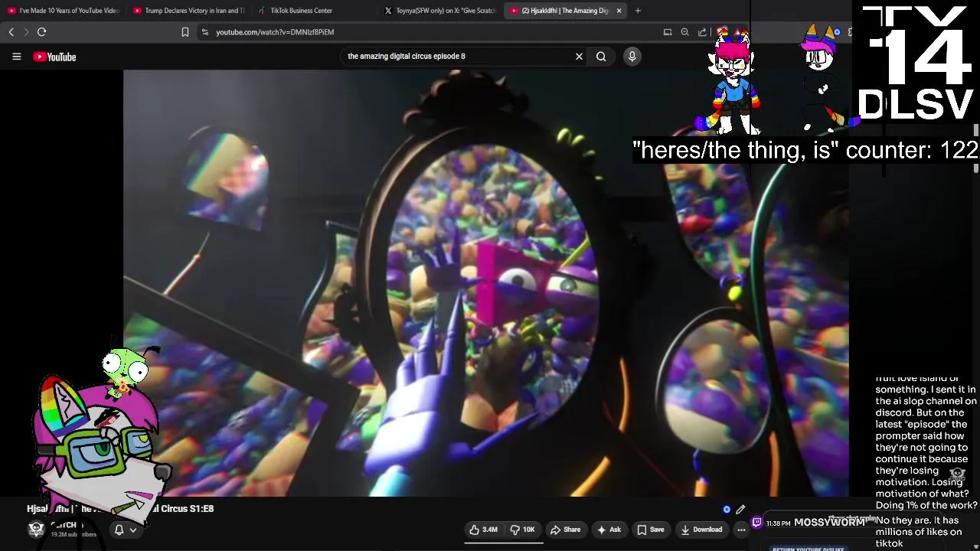Dislike the video showing 10K

pyautogui.click(x=524, y=530)
